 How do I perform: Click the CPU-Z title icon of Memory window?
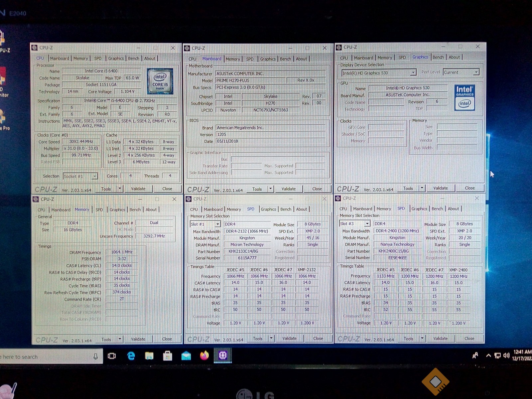[x=35, y=199]
